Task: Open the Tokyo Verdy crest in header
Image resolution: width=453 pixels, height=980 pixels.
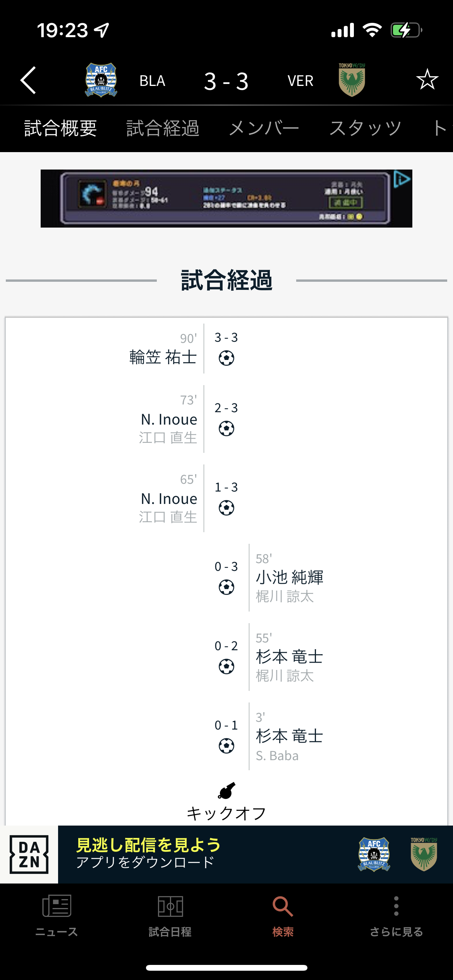Action: 352,80
